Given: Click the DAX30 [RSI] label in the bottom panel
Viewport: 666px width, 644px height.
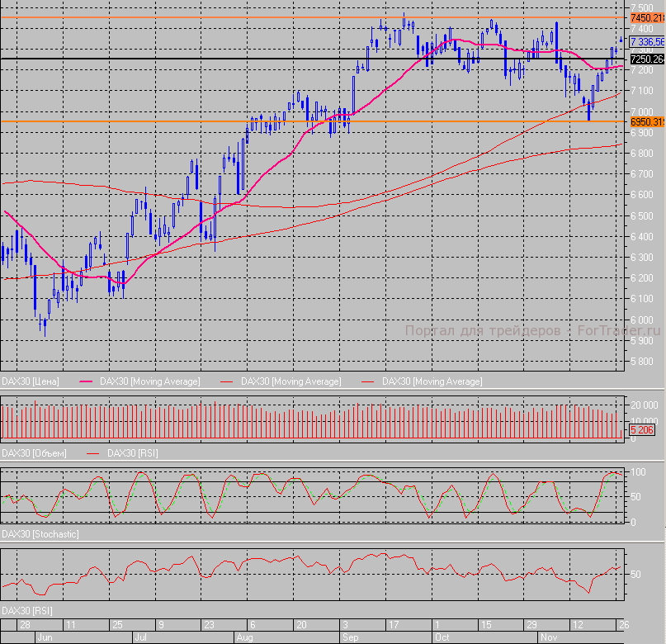Looking at the screenshot, I should tap(27, 610).
